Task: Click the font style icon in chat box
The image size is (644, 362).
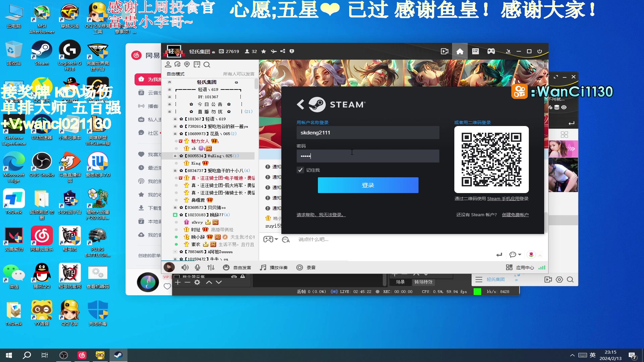Action: point(286,240)
